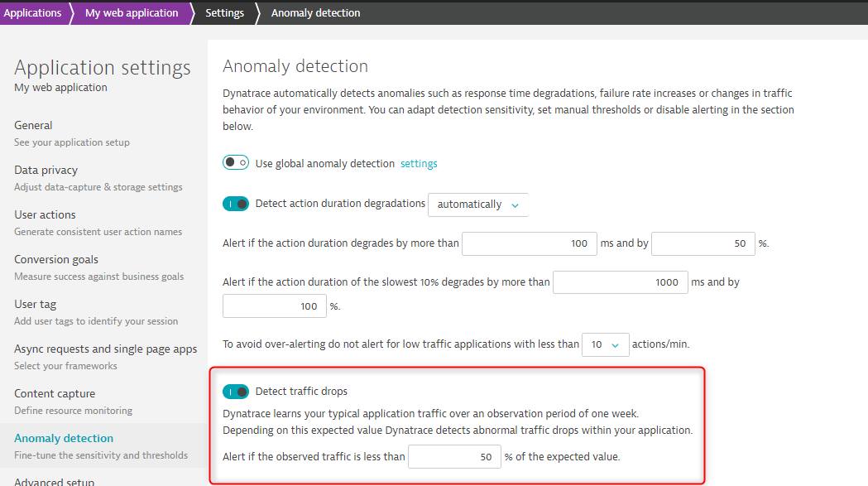The height and width of the screenshot is (486, 868).
Task: Edit action duration degrade ms field (100)
Action: 530,243
